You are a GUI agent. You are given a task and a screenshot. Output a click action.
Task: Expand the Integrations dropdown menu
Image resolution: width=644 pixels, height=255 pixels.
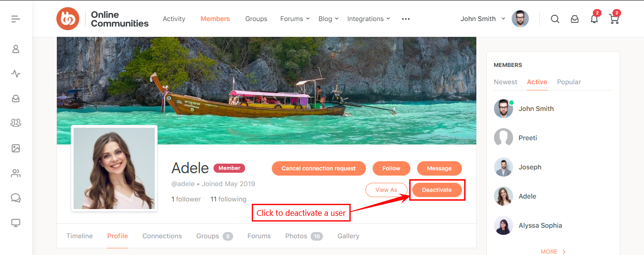click(x=368, y=19)
